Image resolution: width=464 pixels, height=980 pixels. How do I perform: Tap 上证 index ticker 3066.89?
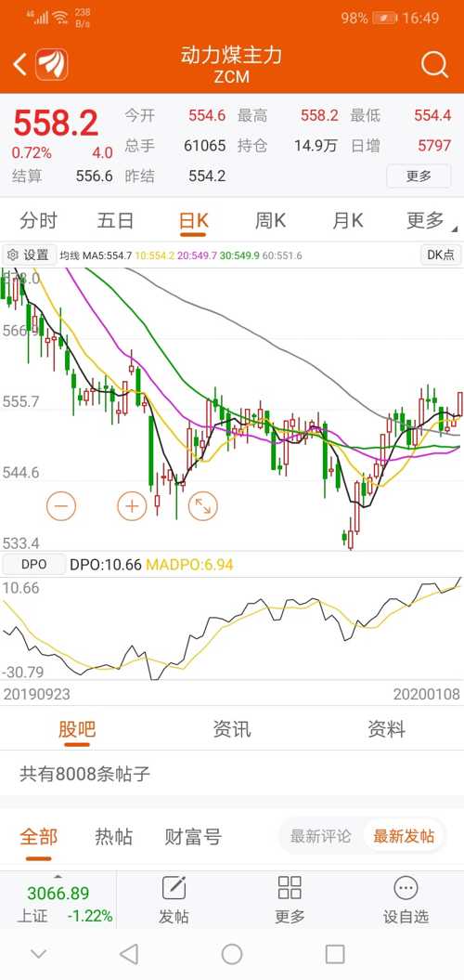58,902
